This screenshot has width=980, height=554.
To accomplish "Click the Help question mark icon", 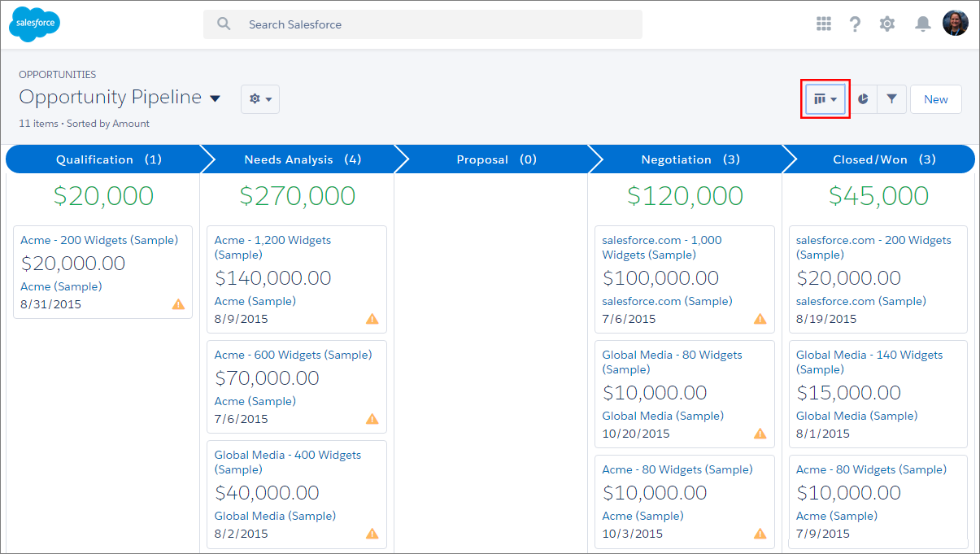I will click(x=855, y=24).
